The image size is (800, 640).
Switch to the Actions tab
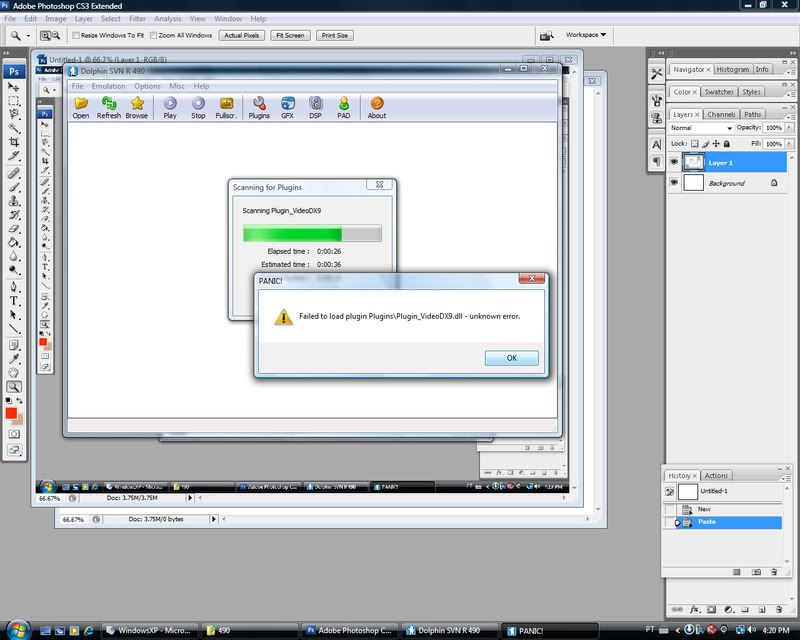pyautogui.click(x=716, y=475)
